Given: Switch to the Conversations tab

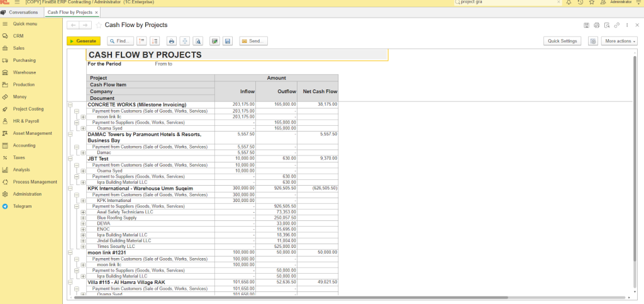Looking at the screenshot, I should click(19, 13).
